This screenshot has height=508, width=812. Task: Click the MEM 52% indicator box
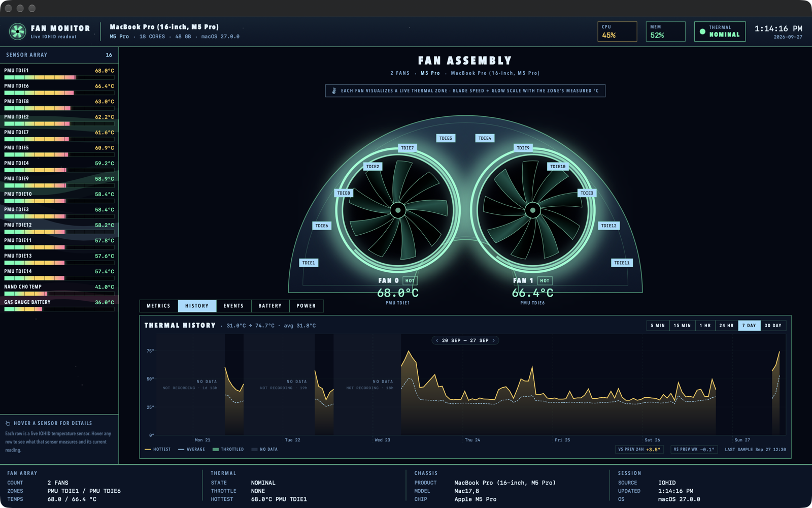click(665, 31)
